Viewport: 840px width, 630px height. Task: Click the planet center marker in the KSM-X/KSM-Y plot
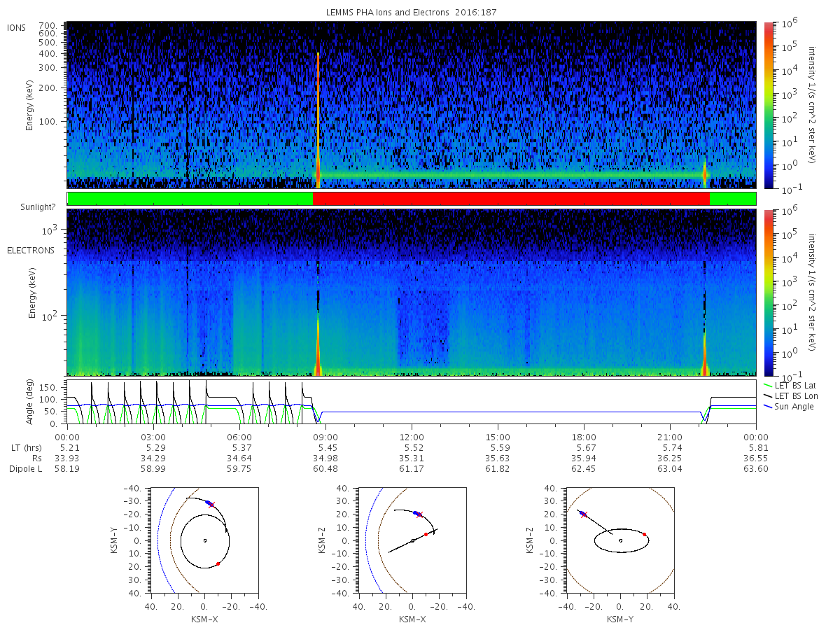pos(204,540)
